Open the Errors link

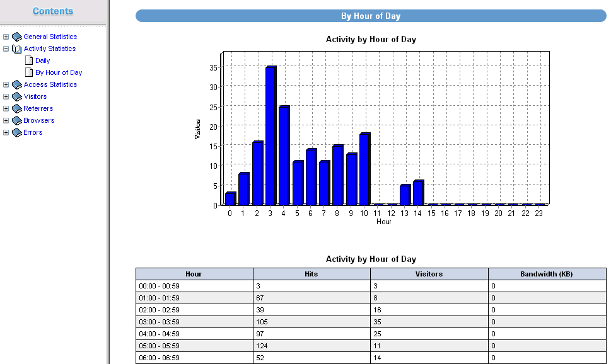pyautogui.click(x=33, y=132)
